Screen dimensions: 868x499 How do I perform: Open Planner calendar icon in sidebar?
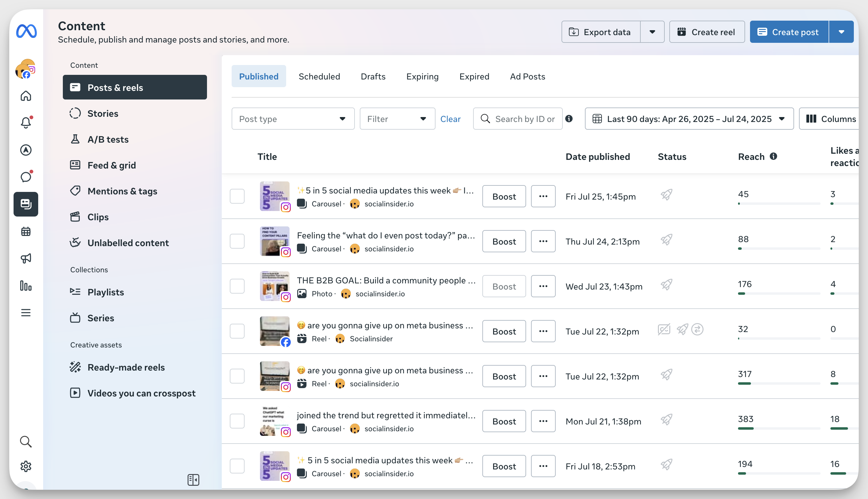click(x=26, y=231)
